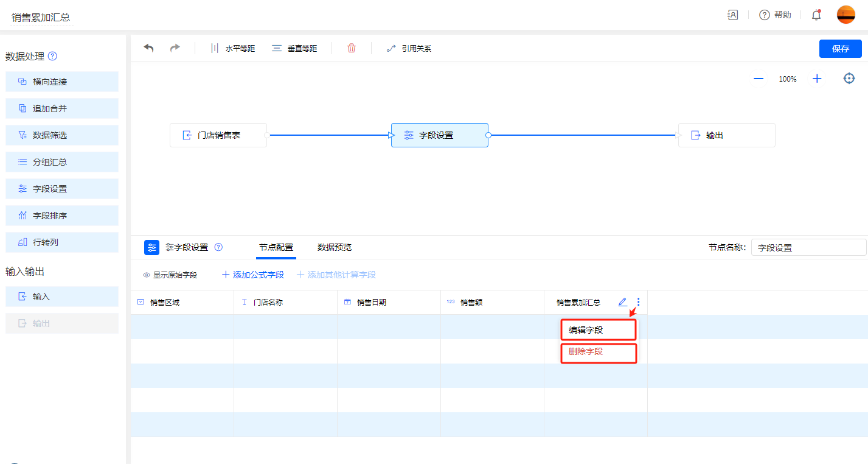Viewport: 868px width, 464px height.
Task: Open three-dot menu on 销售累加汇总 column
Action: tap(638, 302)
